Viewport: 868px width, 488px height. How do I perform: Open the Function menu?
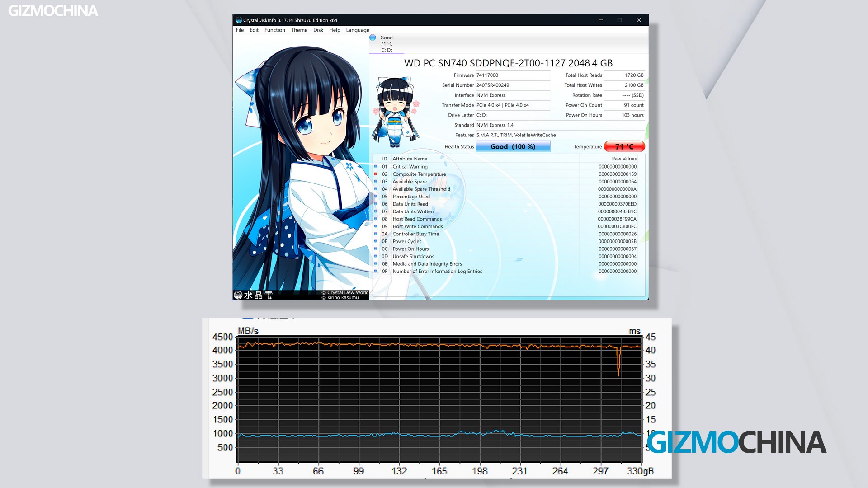pyautogui.click(x=274, y=30)
